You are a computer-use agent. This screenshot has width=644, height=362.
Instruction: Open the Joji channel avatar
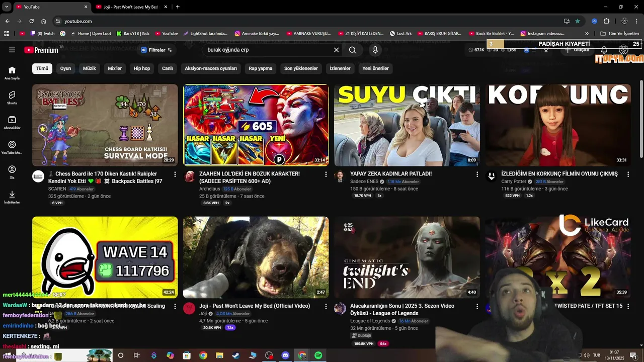coord(189,308)
